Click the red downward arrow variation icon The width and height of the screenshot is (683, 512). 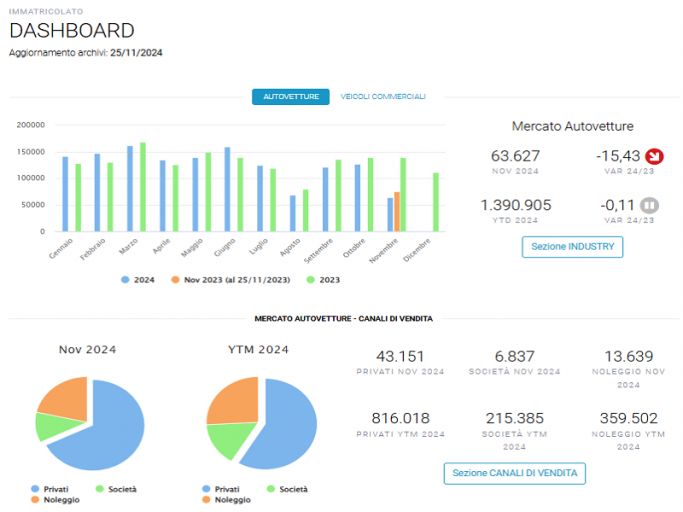654,156
